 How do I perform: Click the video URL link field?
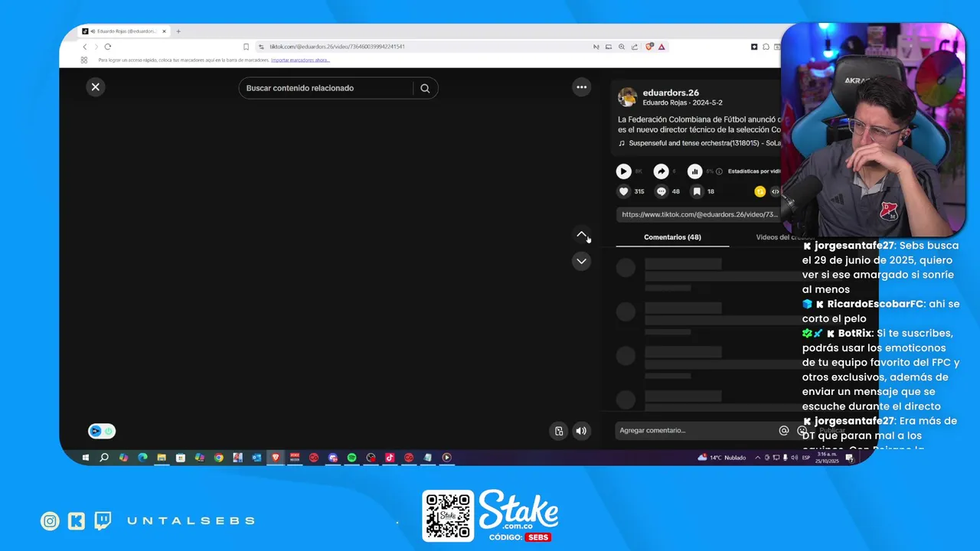[699, 214]
